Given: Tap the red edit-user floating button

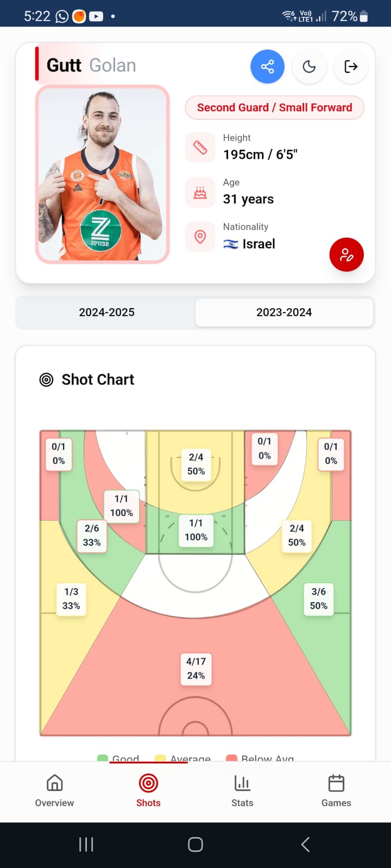Looking at the screenshot, I should 346,254.
